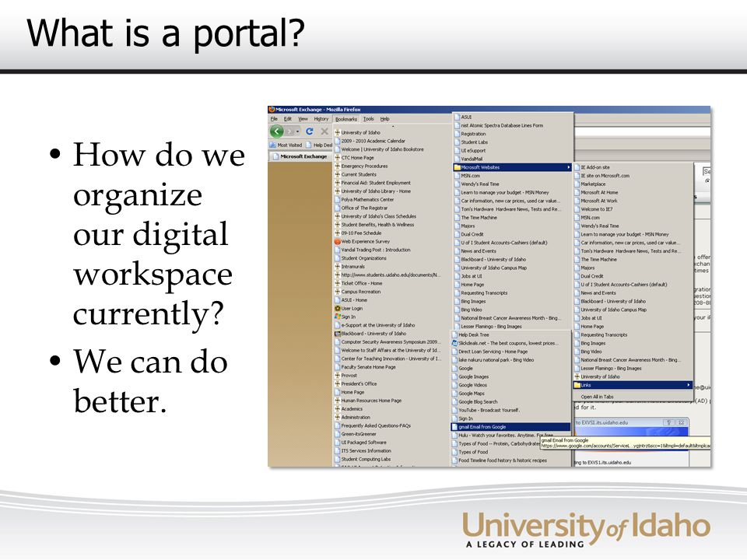
Task: Open the Help menu
Action: tap(385, 119)
